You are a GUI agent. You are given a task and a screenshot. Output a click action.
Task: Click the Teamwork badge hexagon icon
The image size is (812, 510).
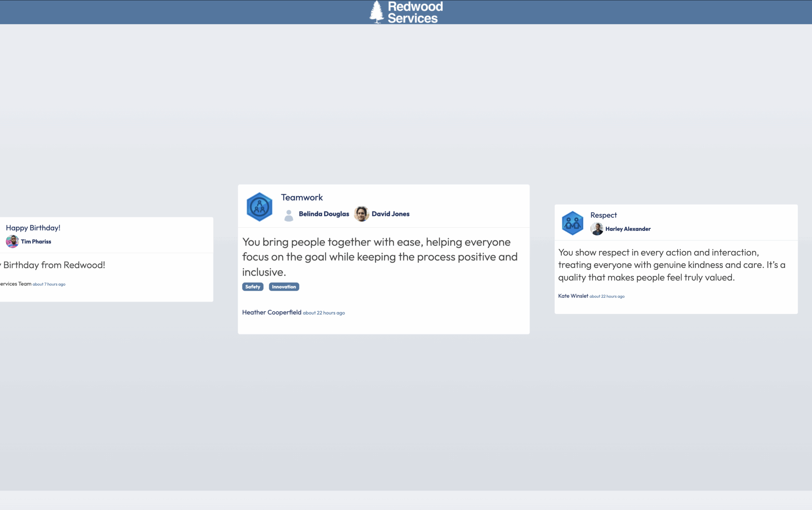click(x=259, y=206)
